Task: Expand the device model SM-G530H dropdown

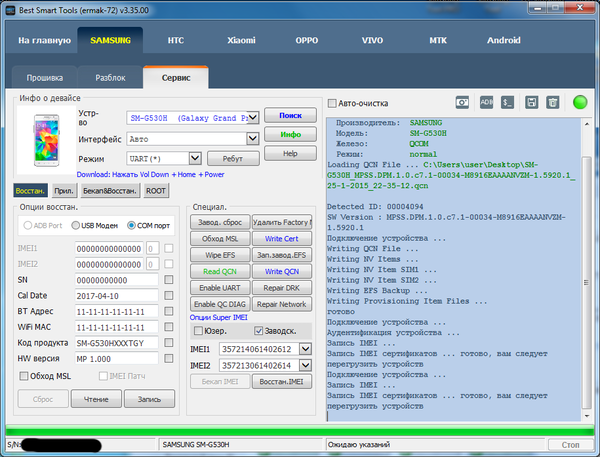Action: pos(256,117)
